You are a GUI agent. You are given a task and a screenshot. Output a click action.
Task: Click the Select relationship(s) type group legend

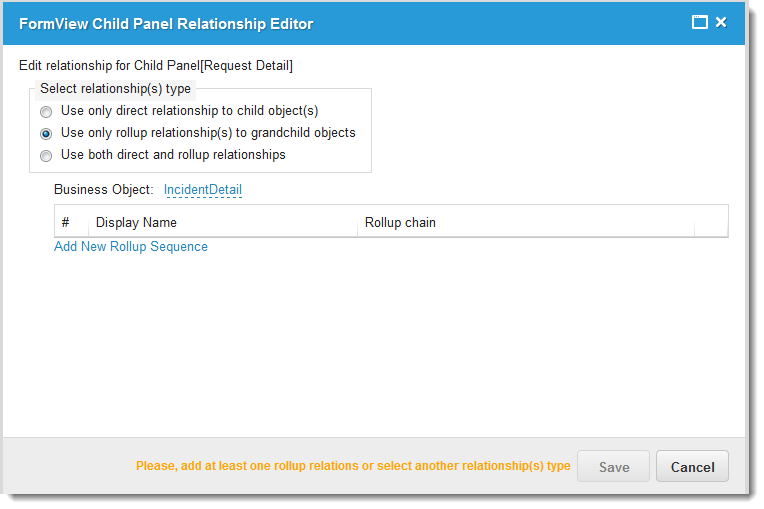click(115, 89)
